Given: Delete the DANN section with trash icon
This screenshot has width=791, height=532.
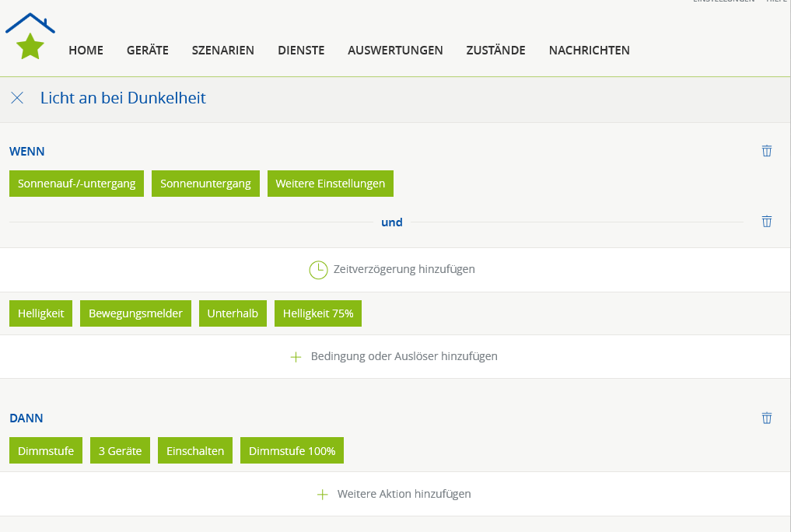Looking at the screenshot, I should (766, 418).
